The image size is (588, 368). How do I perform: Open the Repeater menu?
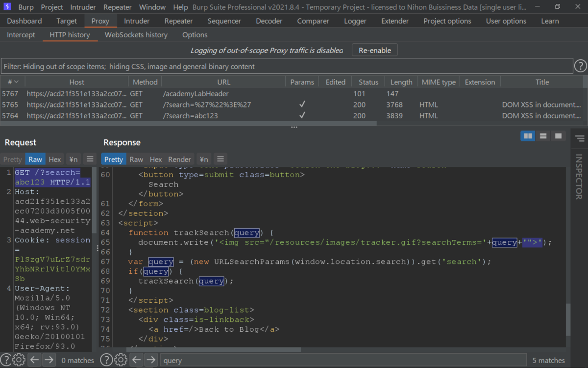118,7
